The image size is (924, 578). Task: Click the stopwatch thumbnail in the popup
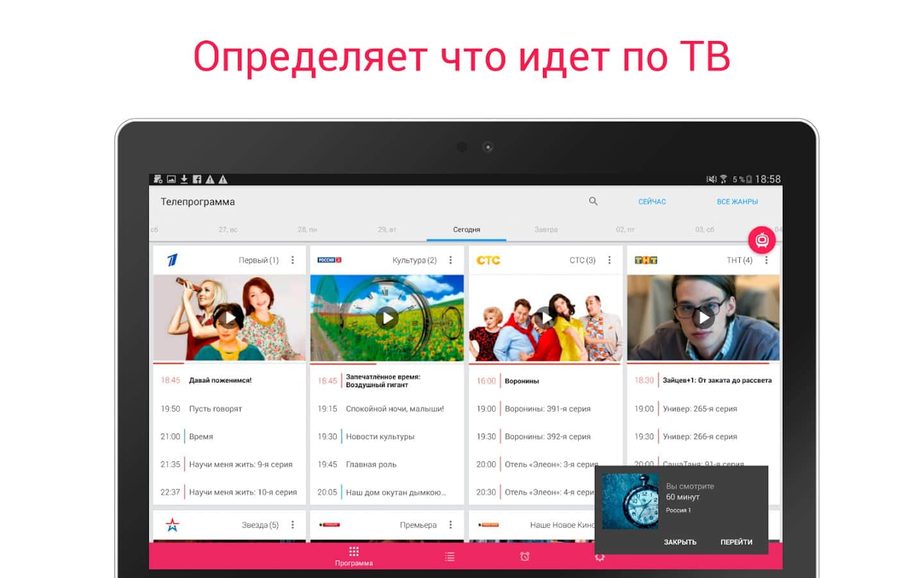pos(630,502)
